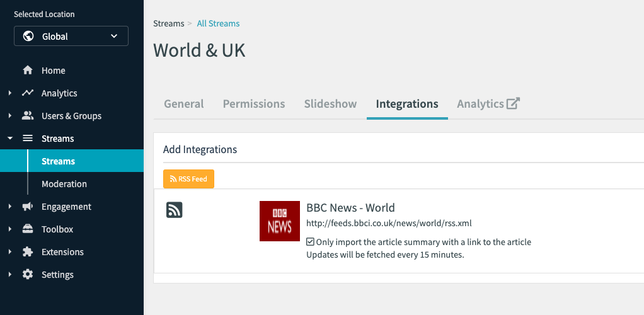Click the Updates fetched every 15 minutes text

(x=385, y=255)
